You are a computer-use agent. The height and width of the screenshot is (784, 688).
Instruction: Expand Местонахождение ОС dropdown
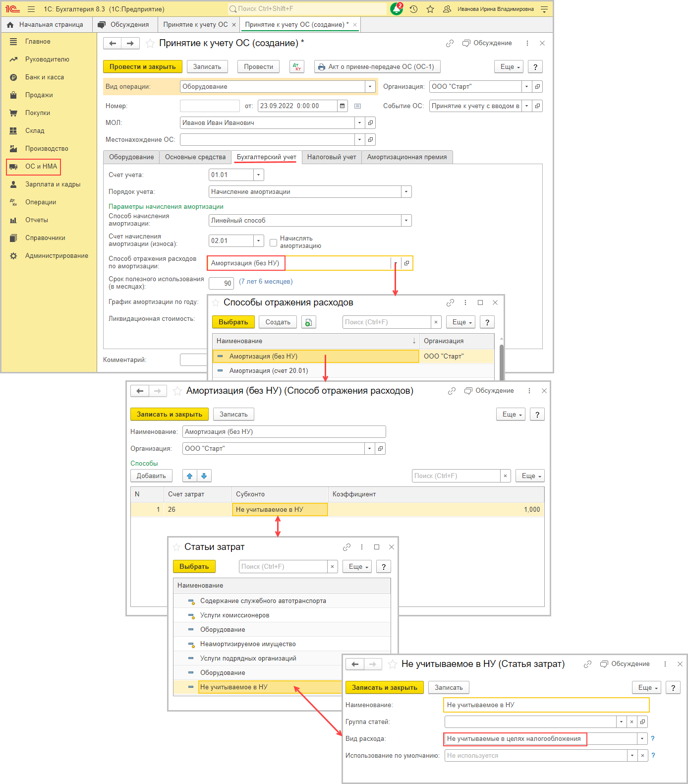tap(360, 140)
